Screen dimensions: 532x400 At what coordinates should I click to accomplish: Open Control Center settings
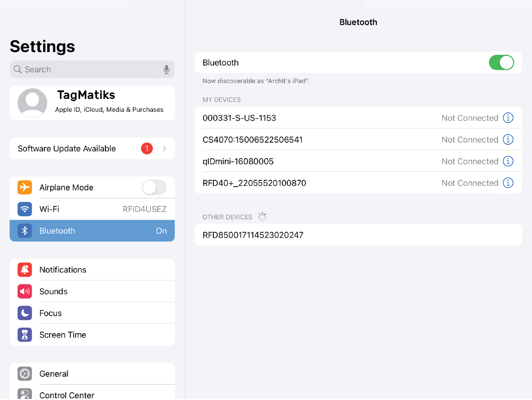tap(92, 394)
